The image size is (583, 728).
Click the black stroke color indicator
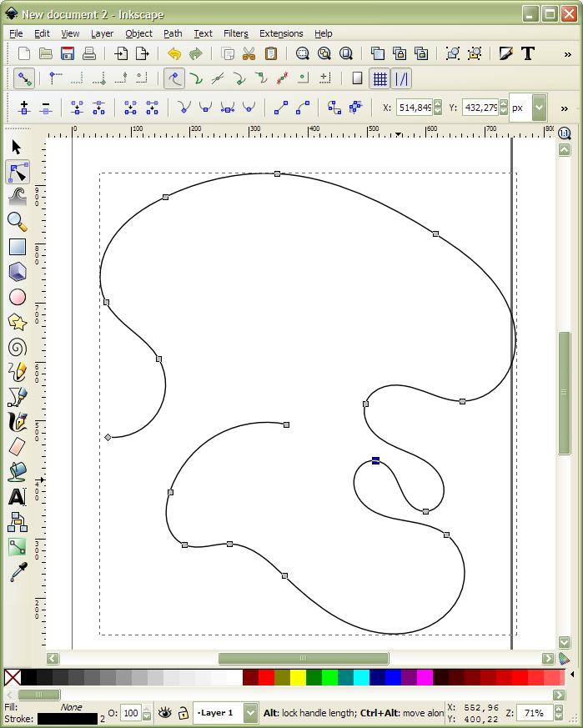tap(67, 719)
